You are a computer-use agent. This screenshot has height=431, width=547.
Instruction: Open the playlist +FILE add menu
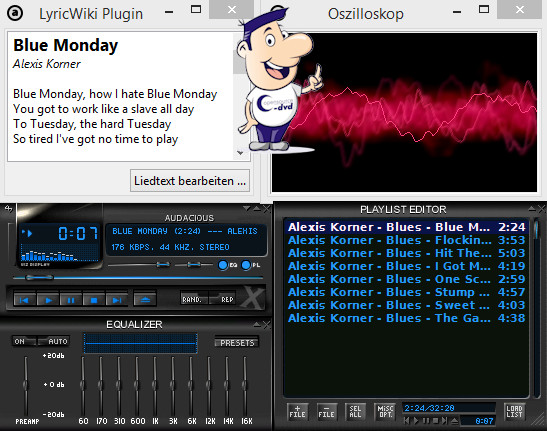298,412
